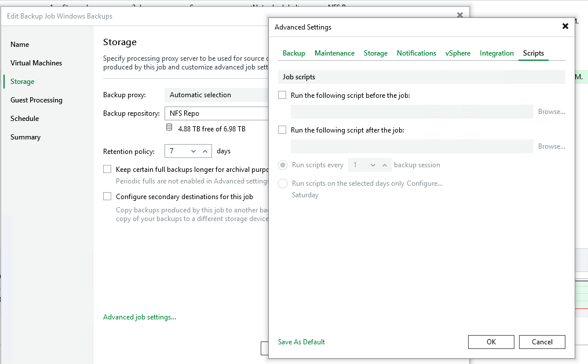Image resolution: width=588 pixels, height=364 pixels.
Task: Close the Advanced Settings dialog
Action: pyautogui.click(x=565, y=27)
